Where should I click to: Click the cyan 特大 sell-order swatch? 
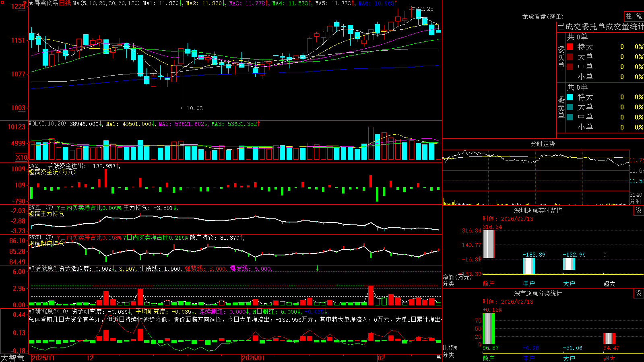pos(570,97)
